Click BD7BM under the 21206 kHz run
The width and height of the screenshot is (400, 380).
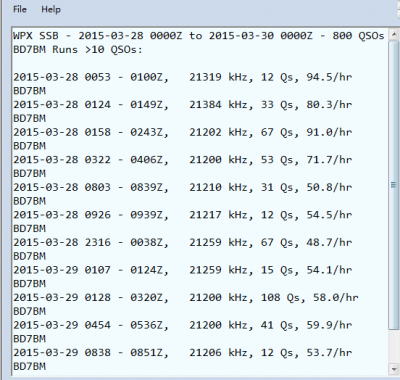pyautogui.click(x=29, y=366)
